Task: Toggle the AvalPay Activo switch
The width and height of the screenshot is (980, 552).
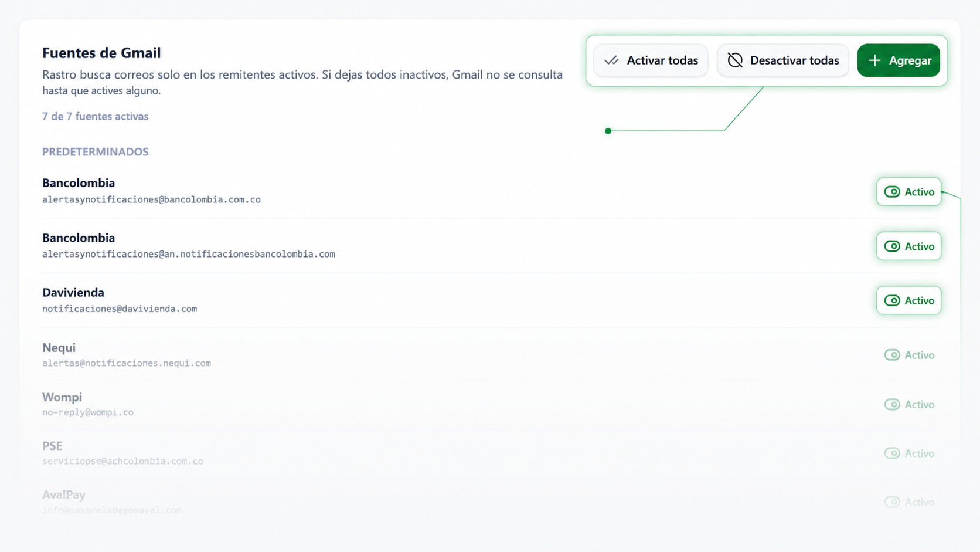Action: tap(909, 502)
